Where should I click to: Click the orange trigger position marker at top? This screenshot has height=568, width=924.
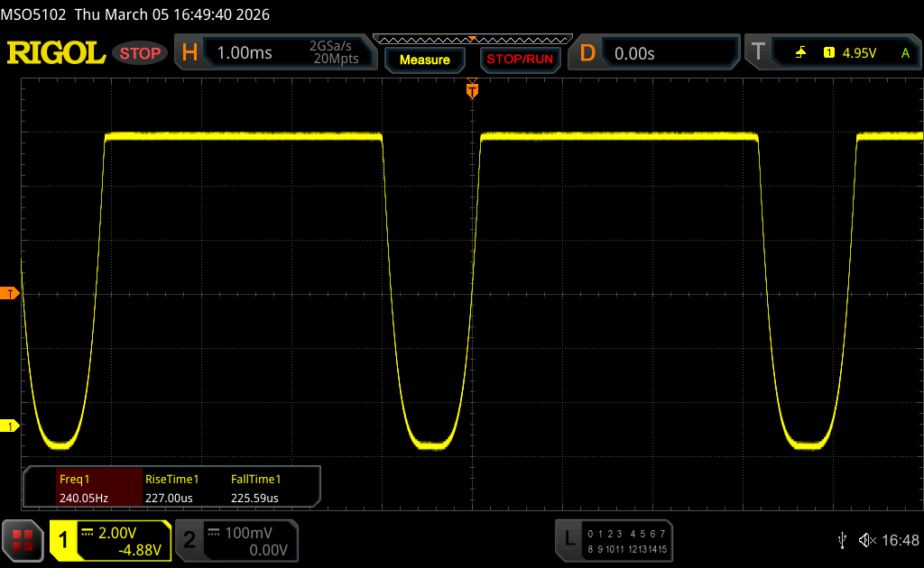point(472,89)
